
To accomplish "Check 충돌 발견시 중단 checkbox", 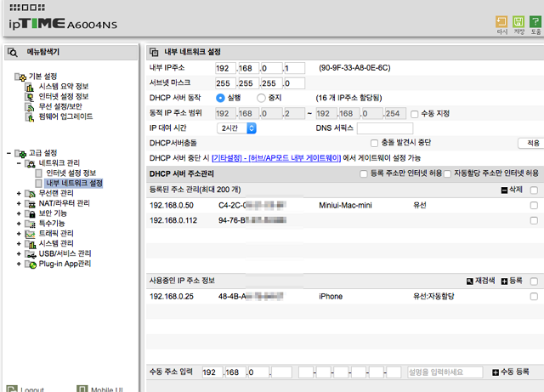I will point(374,143).
